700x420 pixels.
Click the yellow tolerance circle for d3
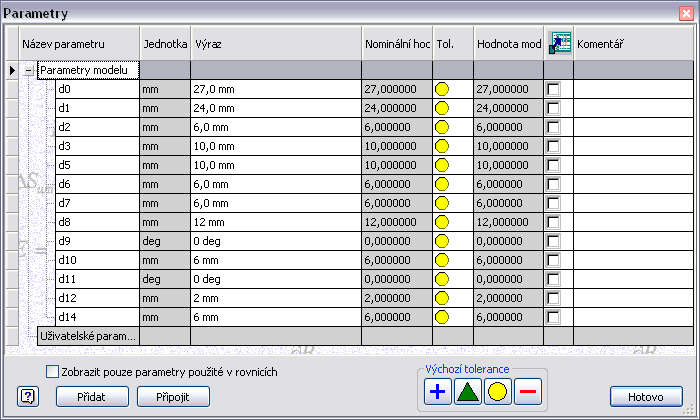click(x=442, y=146)
